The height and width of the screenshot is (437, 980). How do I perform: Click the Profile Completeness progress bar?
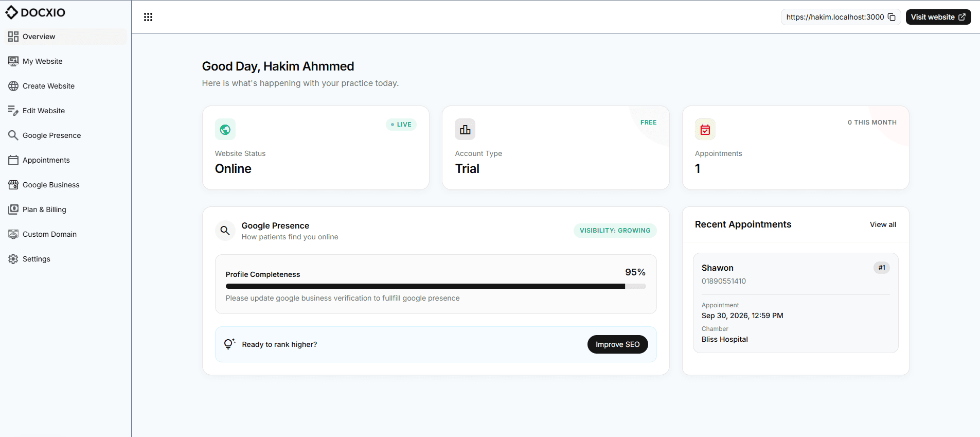click(436, 286)
